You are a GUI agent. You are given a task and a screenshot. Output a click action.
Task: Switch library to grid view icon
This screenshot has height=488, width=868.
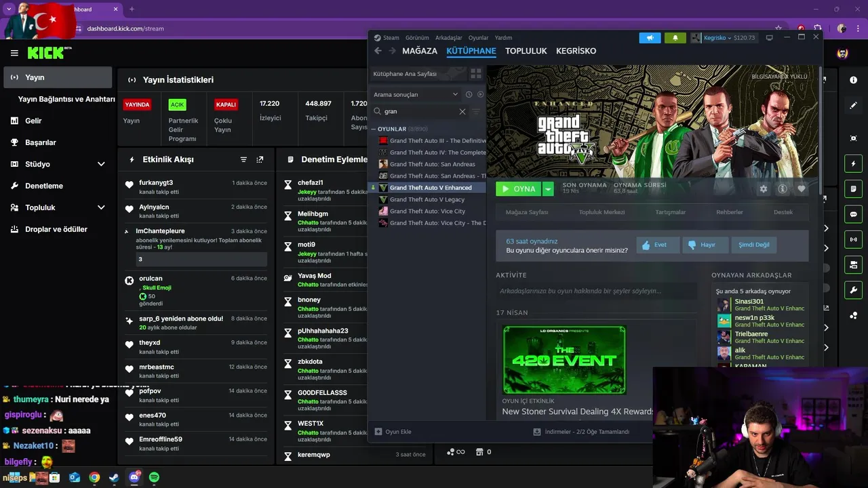click(x=476, y=73)
